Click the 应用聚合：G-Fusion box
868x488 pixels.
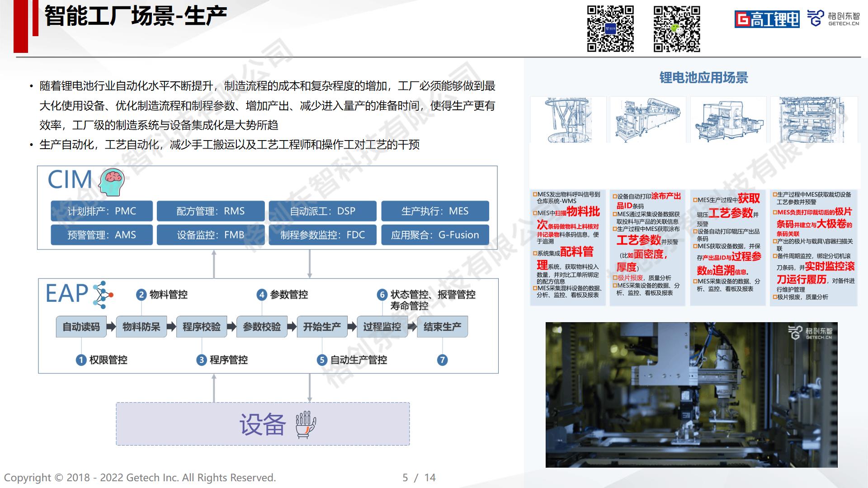435,235
